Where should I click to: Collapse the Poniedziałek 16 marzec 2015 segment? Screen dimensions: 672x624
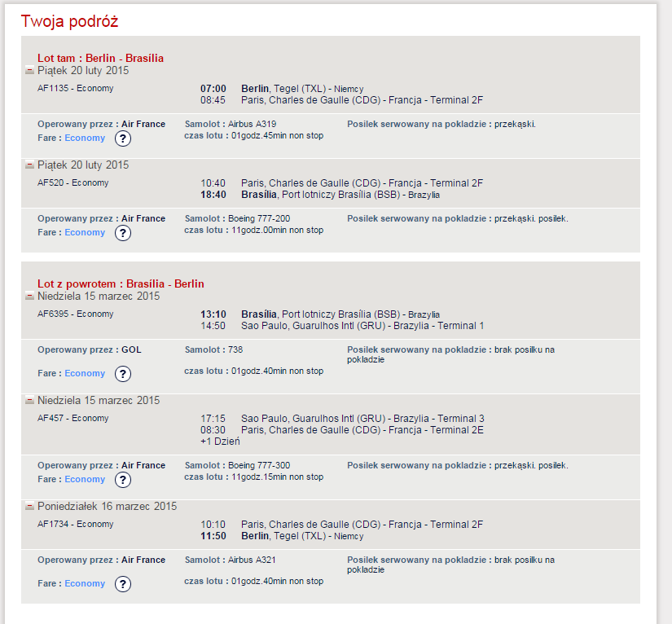point(29,506)
